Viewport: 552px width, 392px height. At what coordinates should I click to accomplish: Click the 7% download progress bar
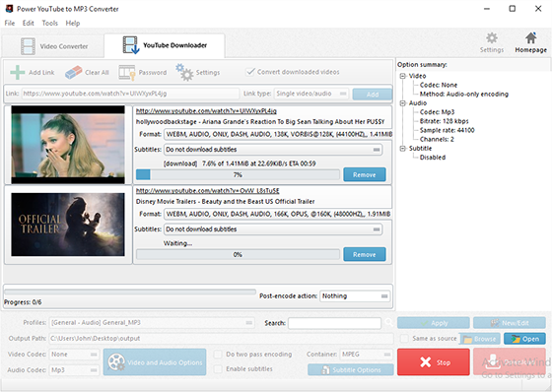[238, 175]
